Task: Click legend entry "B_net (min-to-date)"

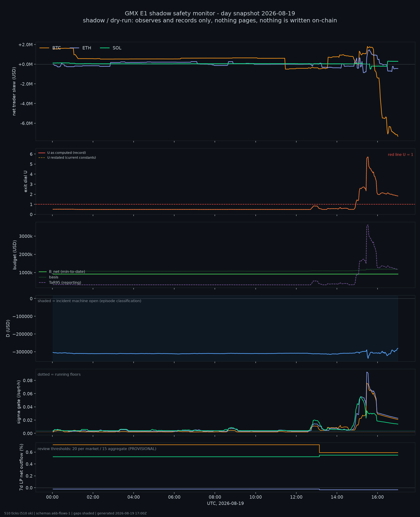Action: pos(67,272)
